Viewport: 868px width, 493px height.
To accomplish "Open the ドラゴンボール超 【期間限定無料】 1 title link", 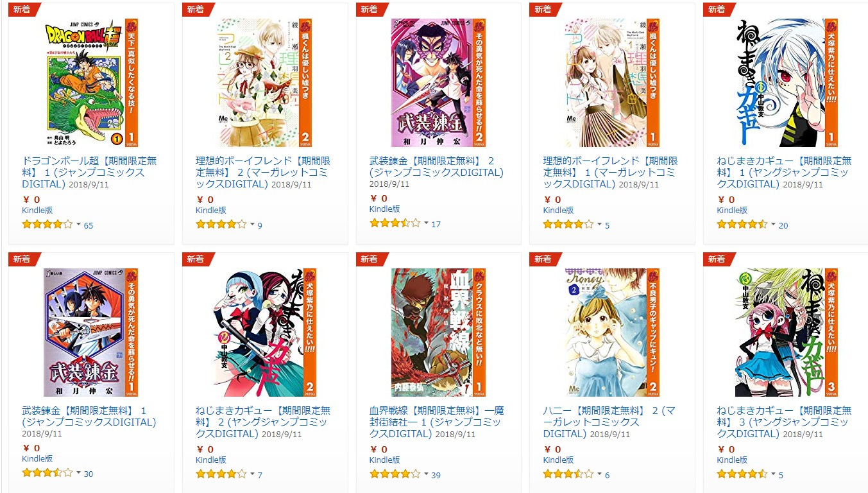I will point(89,172).
